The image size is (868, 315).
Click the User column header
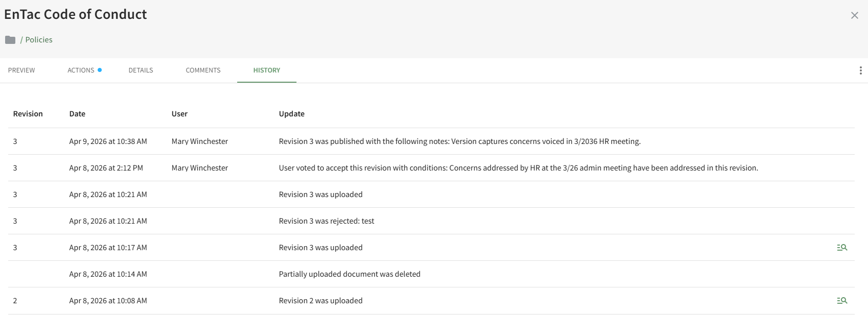pyautogui.click(x=179, y=114)
